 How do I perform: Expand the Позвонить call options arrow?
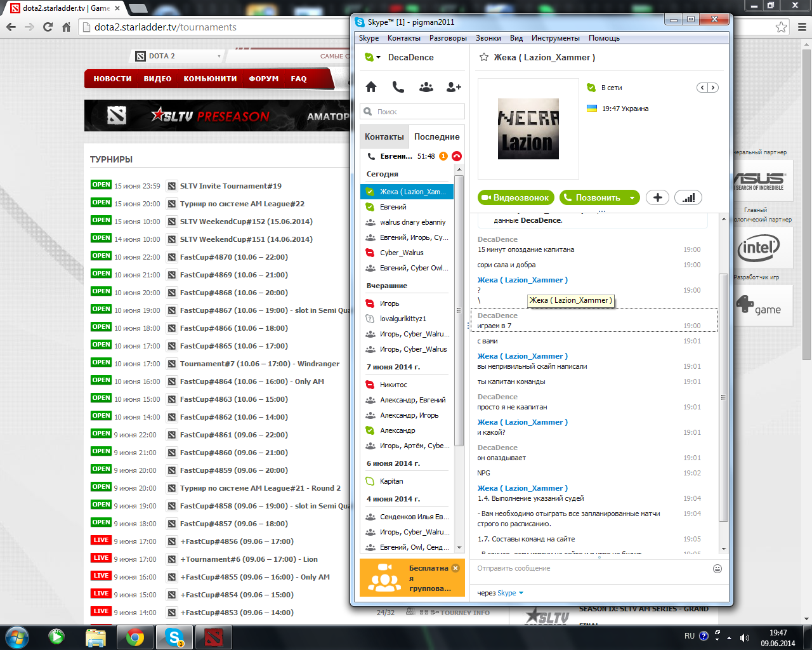tap(632, 197)
